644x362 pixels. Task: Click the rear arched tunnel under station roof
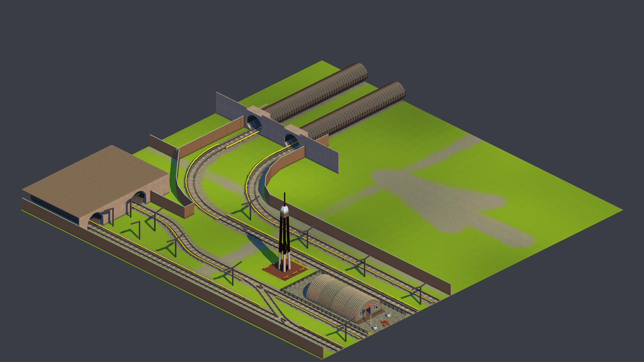pyautogui.click(x=139, y=198)
